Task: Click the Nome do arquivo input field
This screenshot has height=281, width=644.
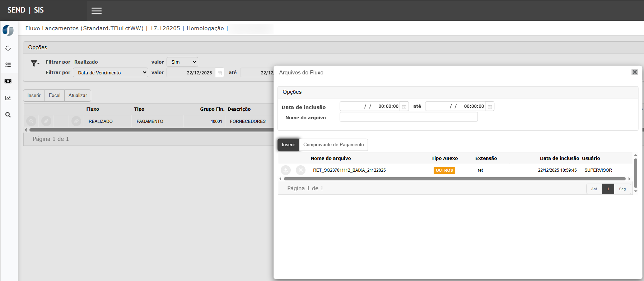Action: [x=409, y=117]
